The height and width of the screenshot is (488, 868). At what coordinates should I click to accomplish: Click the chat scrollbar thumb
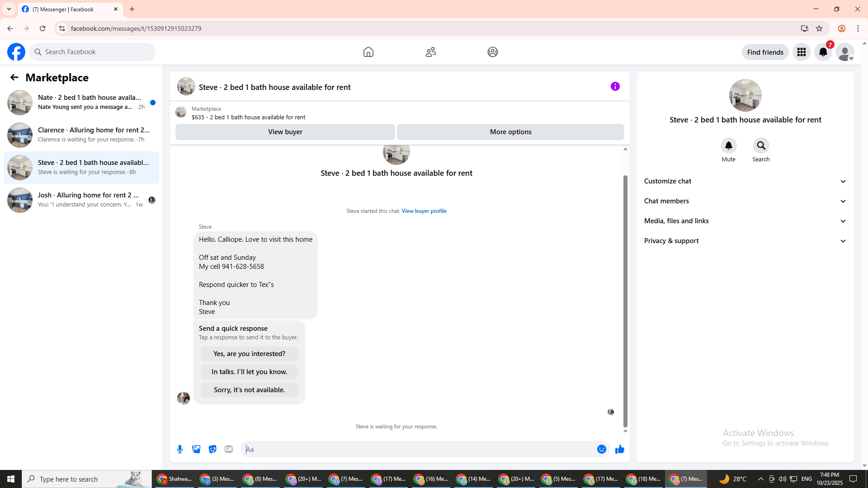[625, 300]
